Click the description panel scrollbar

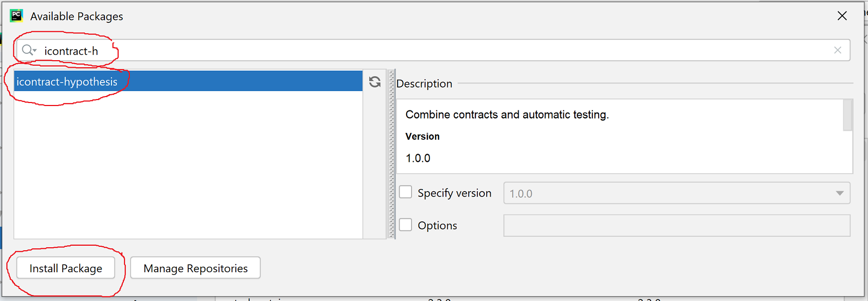(x=848, y=115)
